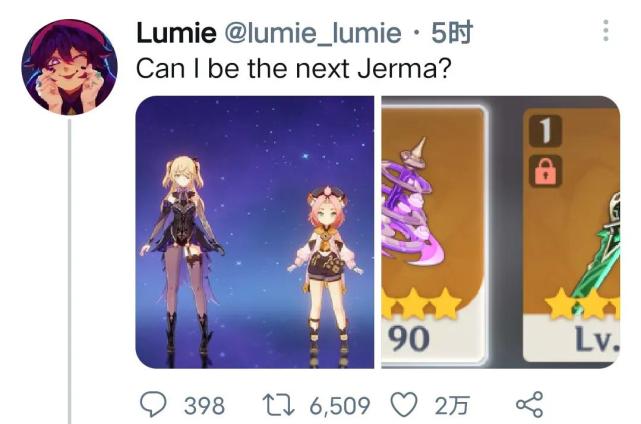This screenshot has width=641, height=424.
Task: Select the green sword weapon card
Action: (x=572, y=234)
